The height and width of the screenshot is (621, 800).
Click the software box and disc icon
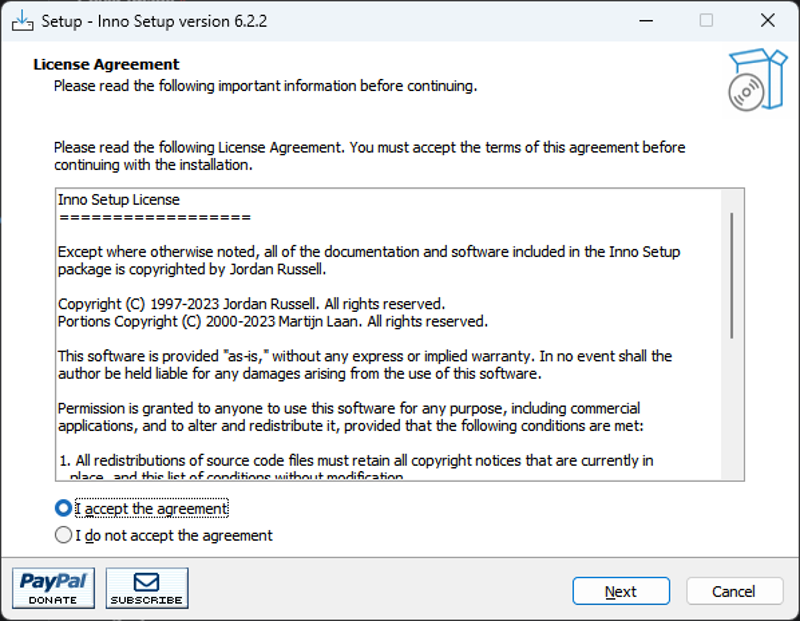757,80
